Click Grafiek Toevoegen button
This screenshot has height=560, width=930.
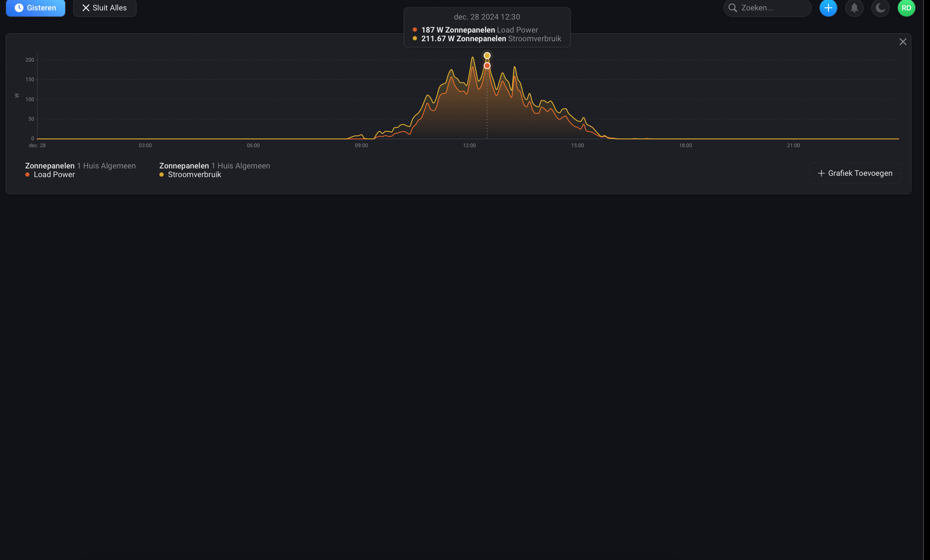click(x=855, y=173)
